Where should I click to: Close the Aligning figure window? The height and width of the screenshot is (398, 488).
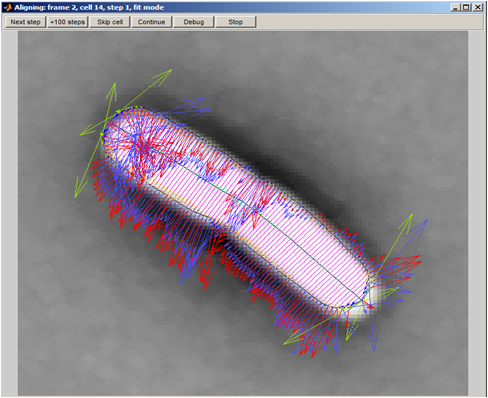pos(478,7)
